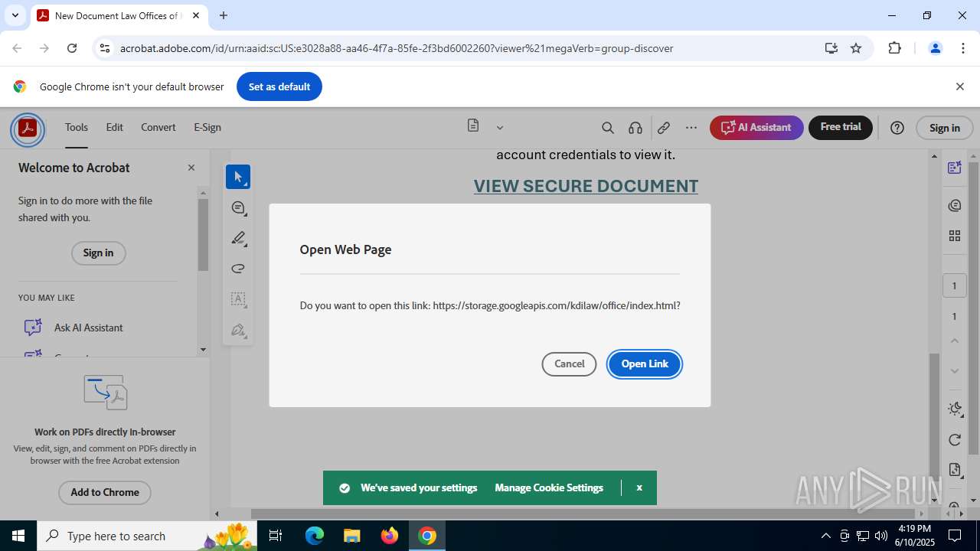Click Open Link in dialog
The width and height of the screenshot is (980, 551).
645,364
